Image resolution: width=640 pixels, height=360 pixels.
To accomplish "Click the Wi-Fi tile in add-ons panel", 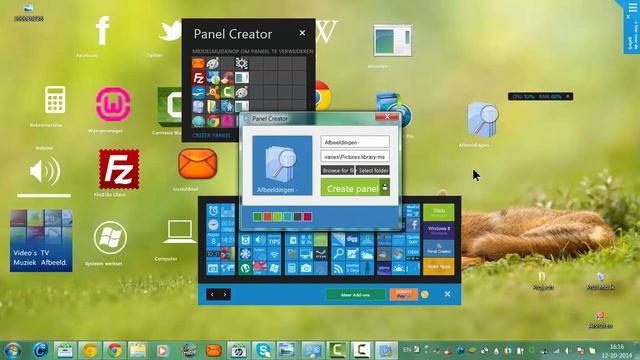I will 274,254.
